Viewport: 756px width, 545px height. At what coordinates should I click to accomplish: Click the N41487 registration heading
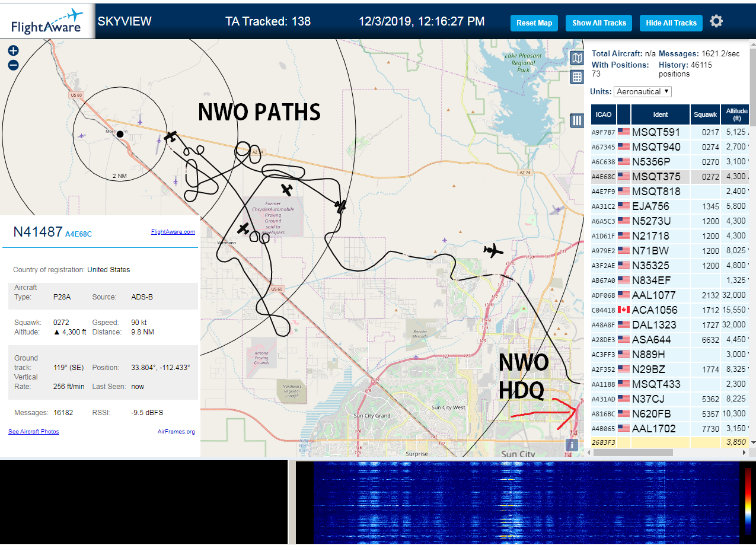[37, 232]
